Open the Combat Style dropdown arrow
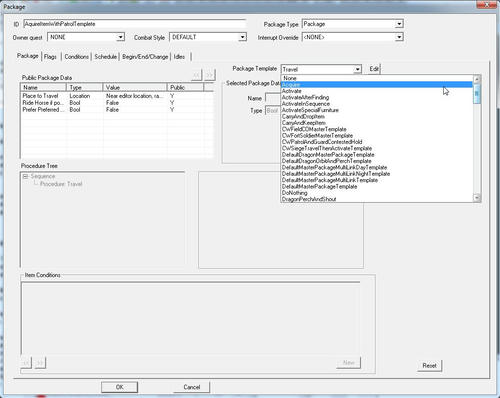 pyautogui.click(x=242, y=37)
